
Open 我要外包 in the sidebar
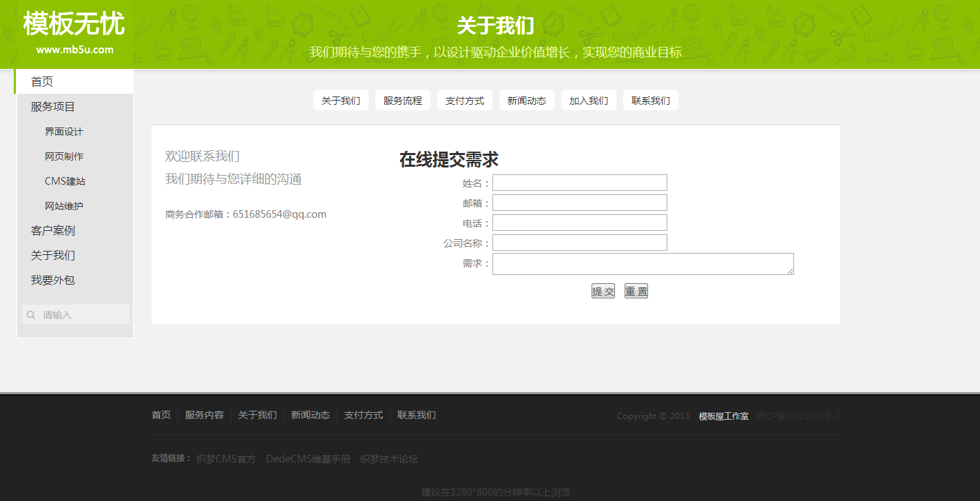(x=53, y=280)
